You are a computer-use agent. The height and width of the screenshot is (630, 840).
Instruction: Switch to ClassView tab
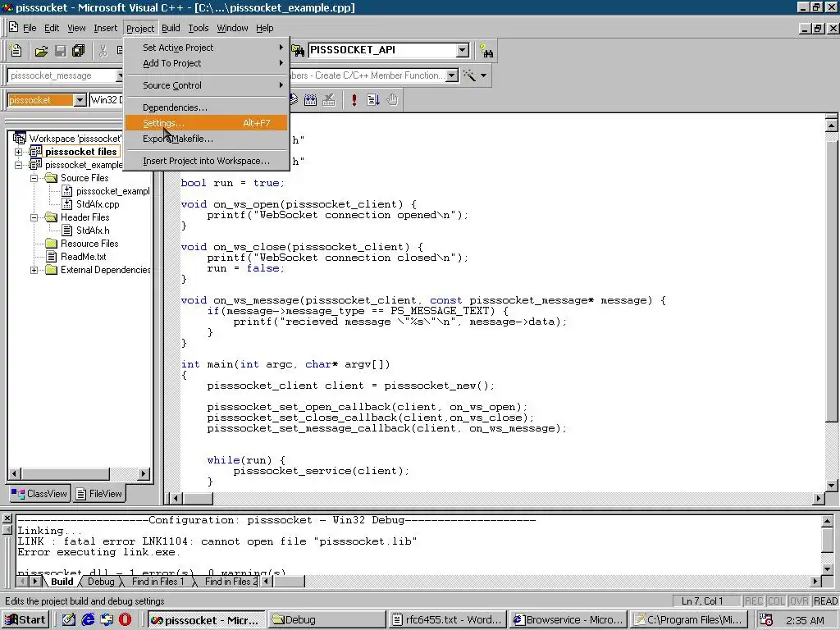(39, 493)
